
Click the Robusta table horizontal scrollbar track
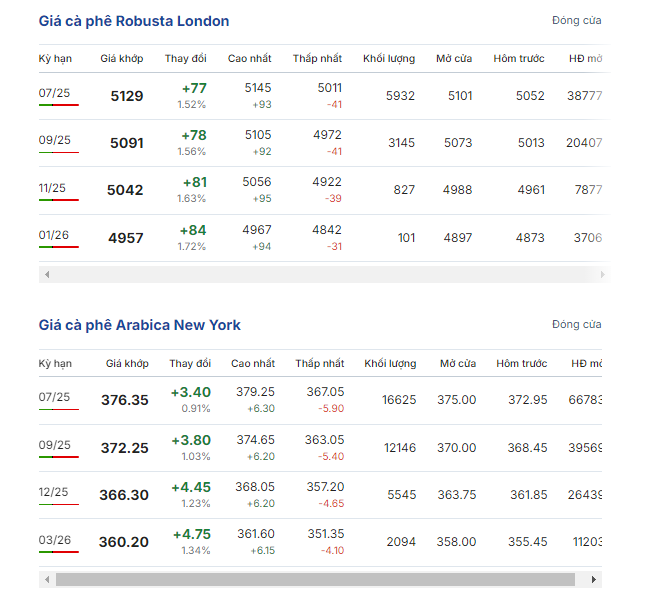tap(325, 274)
